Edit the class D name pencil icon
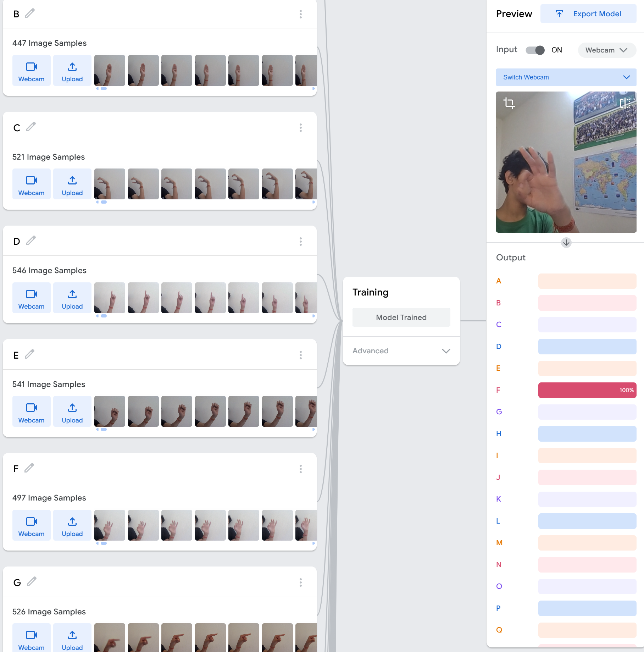The image size is (644, 652). (31, 241)
